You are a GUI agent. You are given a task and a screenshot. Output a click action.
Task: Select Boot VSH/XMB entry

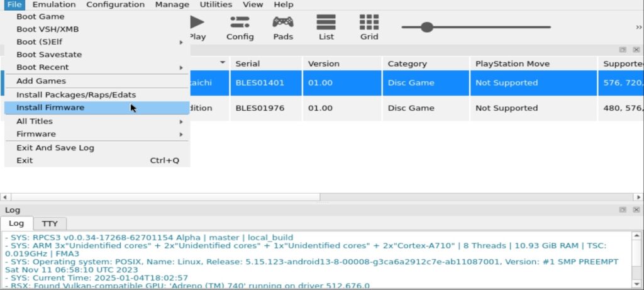click(x=97, y=30)
